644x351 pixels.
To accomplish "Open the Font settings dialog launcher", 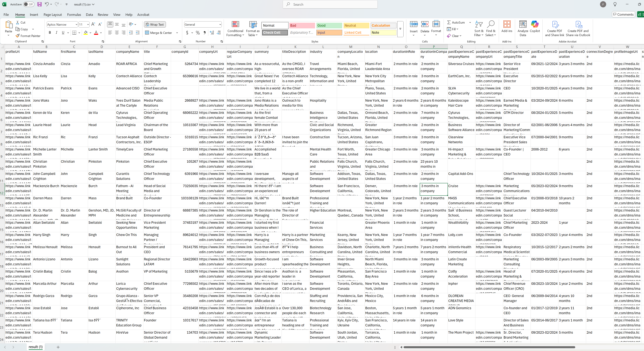I will coord(103,41).
